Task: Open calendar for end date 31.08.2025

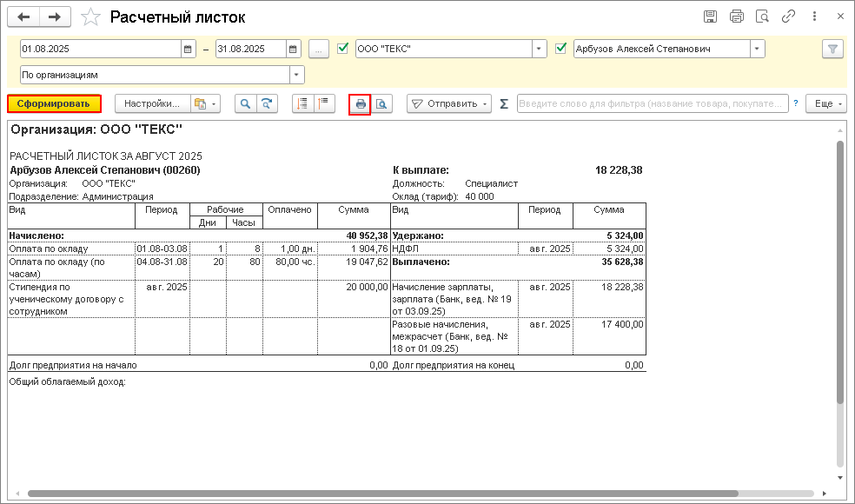Action: click(294, 49)
